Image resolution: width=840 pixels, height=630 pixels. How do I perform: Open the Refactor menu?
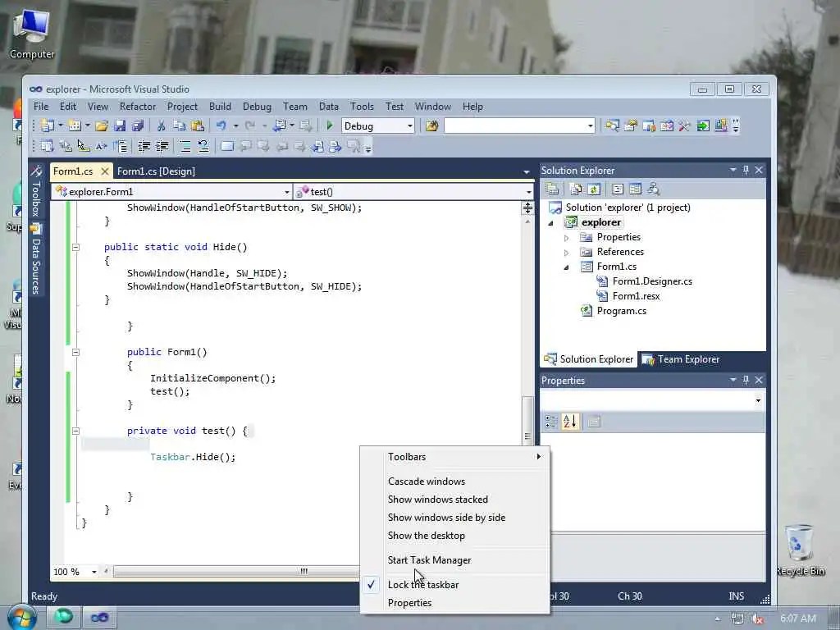click(x=138, y=107)
